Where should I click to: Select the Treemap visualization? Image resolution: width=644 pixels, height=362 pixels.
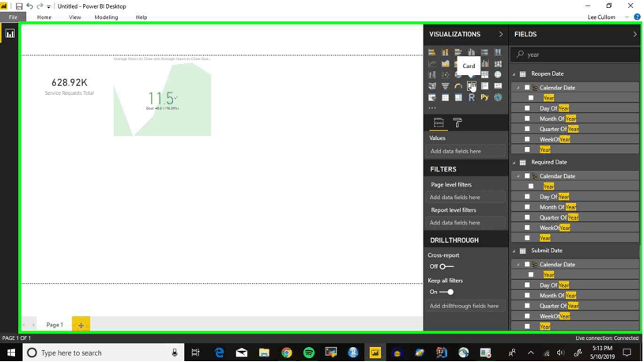tap(484, 75)
